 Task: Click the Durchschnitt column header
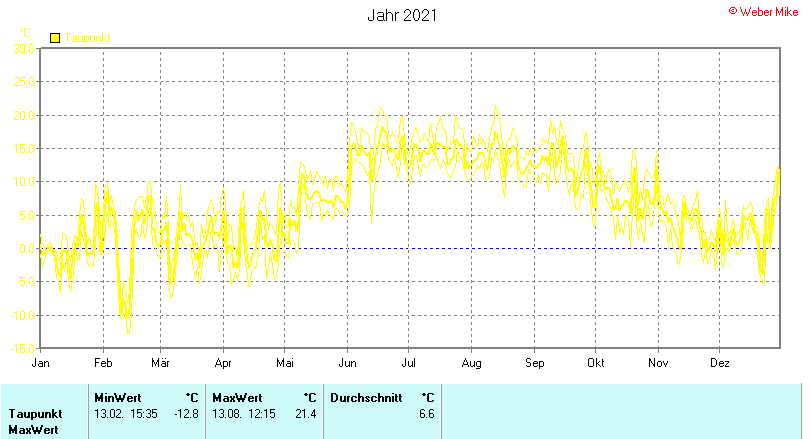pos(366,398)
